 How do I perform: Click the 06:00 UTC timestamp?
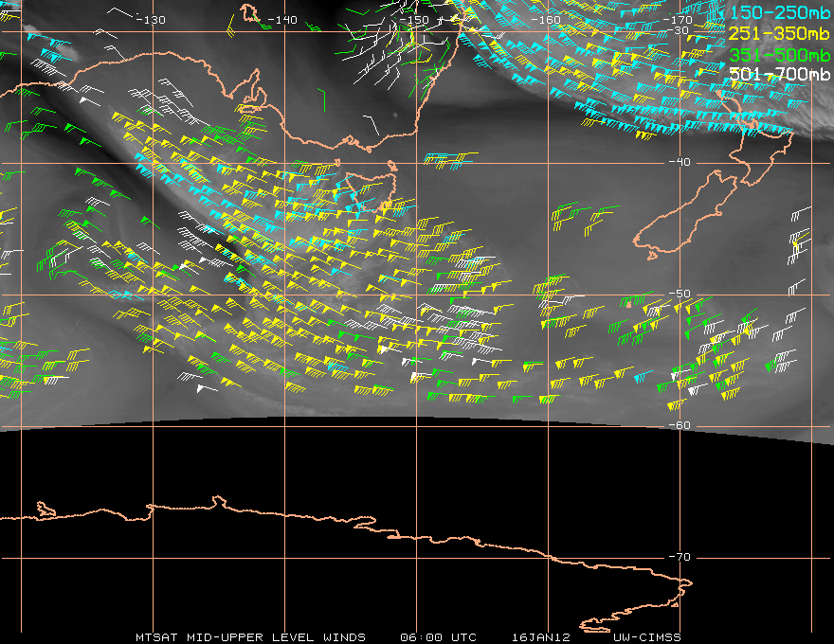point(439,637)
